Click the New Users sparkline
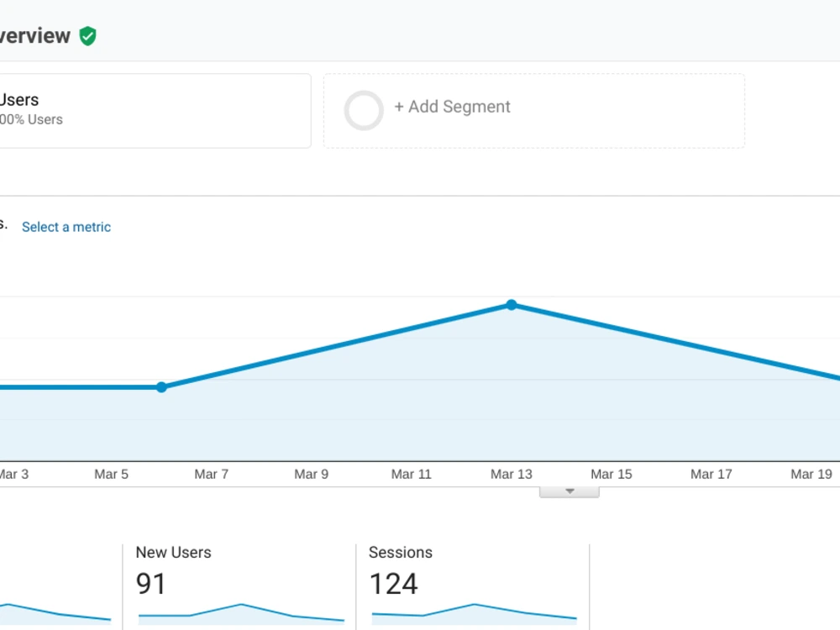840x630 pixels. click(x=241, y=613)
